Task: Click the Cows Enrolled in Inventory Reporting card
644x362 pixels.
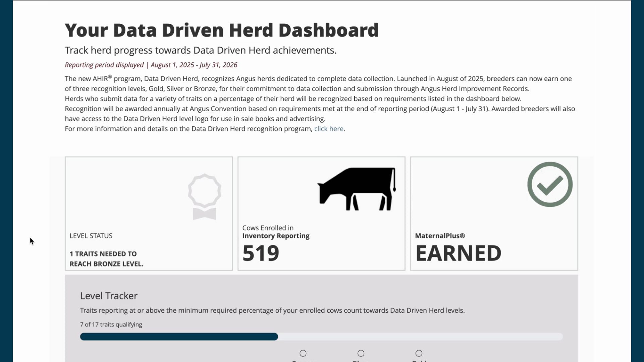Action: 321,213
